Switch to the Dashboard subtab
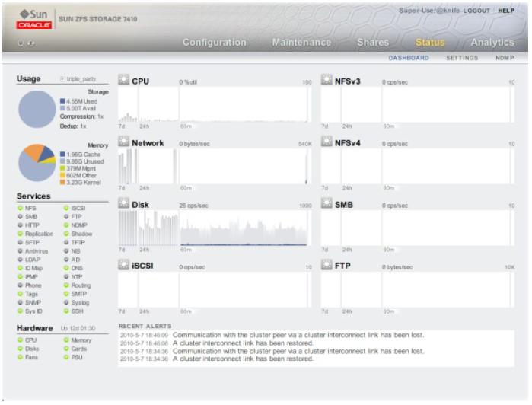 (409, 58)
